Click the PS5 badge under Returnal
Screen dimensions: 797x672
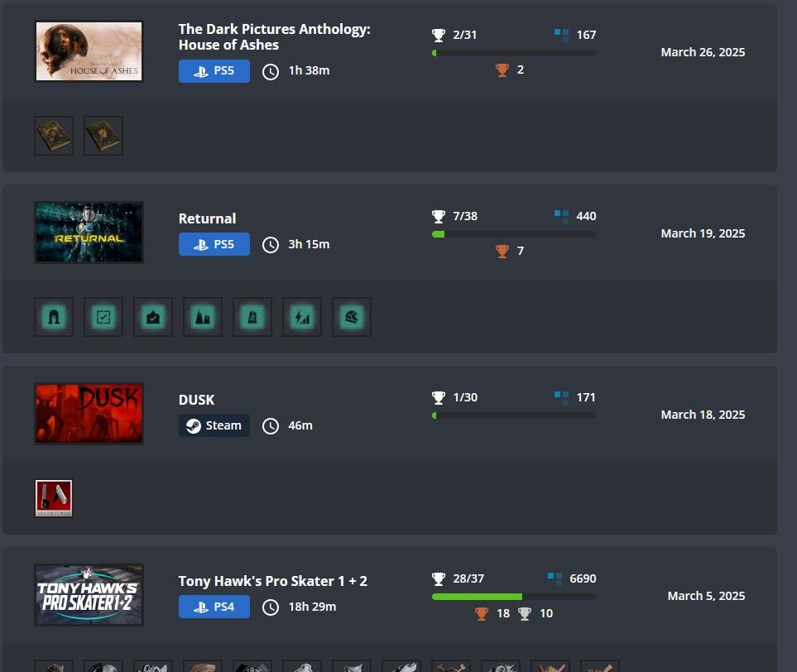pyautogui.click(x=214, y=244)
